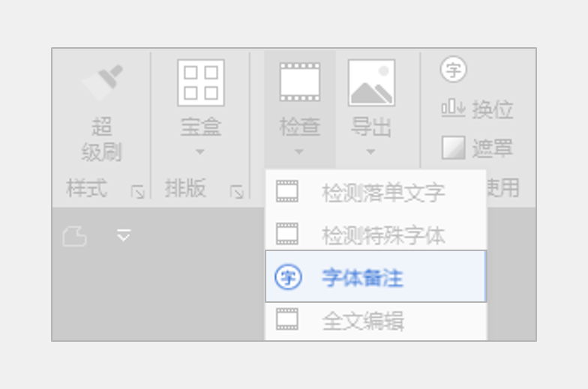Expand the arrow under 检查
This screenshot has height=389, width=588.
coord(298,151)
